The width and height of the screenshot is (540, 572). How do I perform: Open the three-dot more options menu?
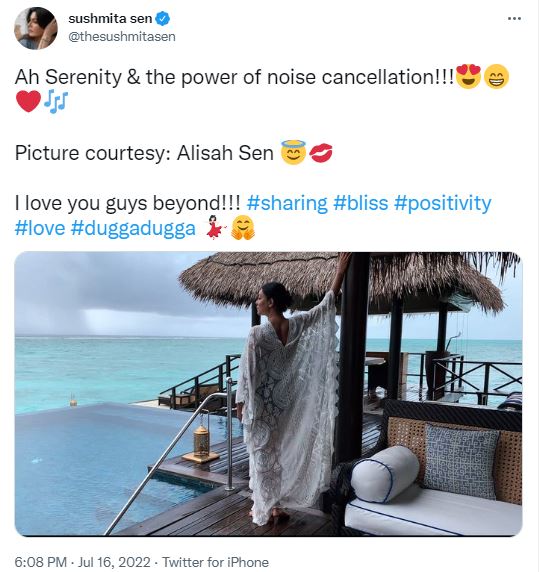point(514,18)
